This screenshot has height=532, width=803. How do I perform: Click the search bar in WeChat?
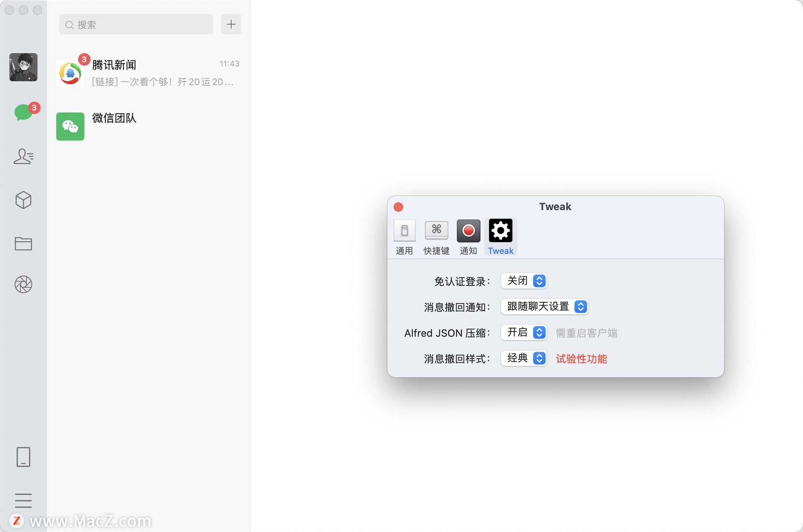pos(136,24)
